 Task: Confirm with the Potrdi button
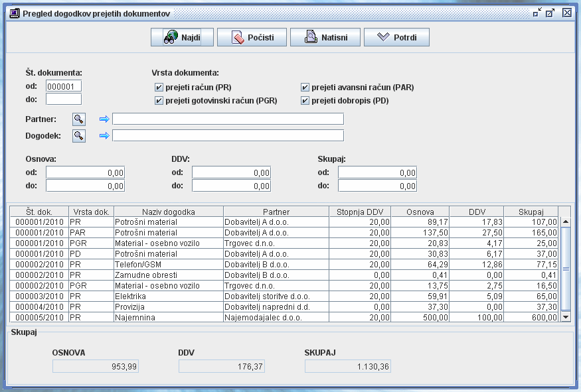pos(396,37)
